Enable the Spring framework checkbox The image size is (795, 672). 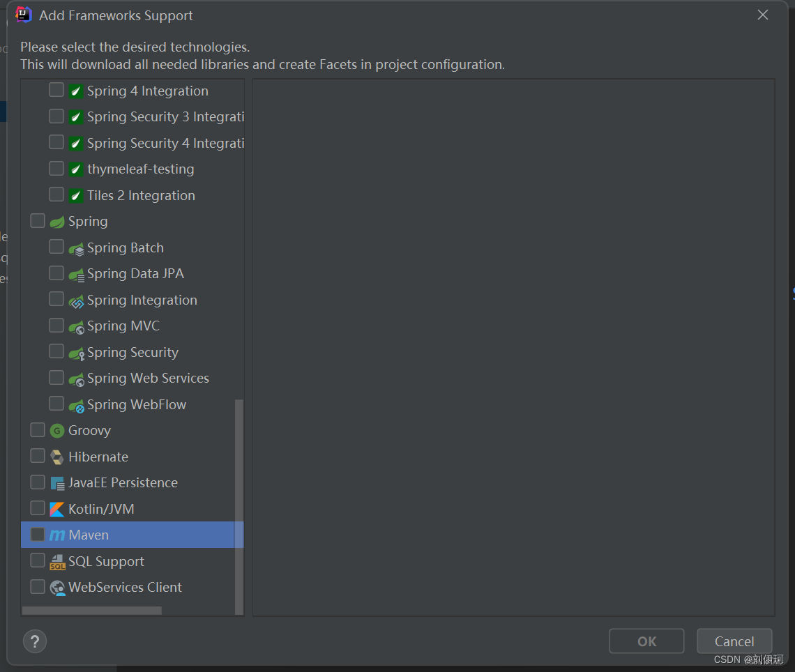tap(38, 220)
